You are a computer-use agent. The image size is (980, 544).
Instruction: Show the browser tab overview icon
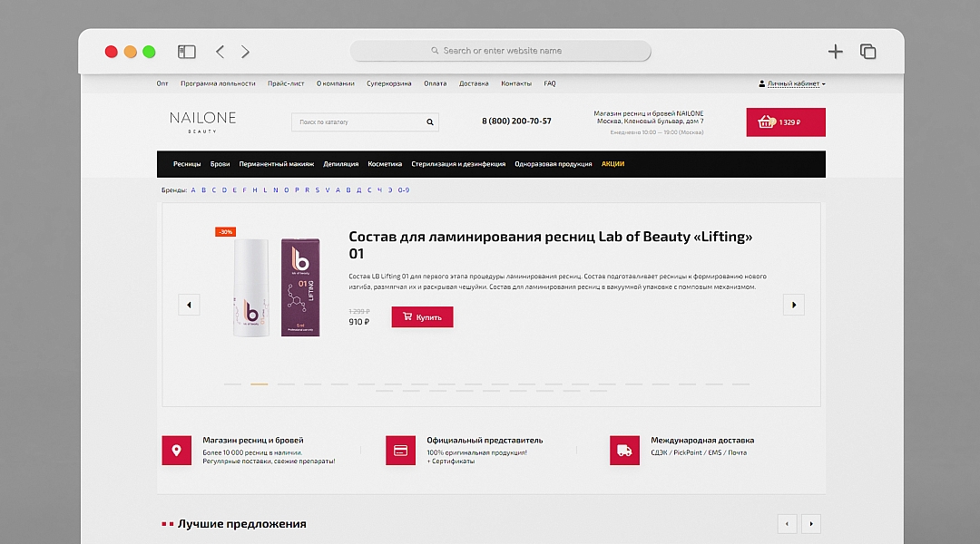tap(868, 52)
